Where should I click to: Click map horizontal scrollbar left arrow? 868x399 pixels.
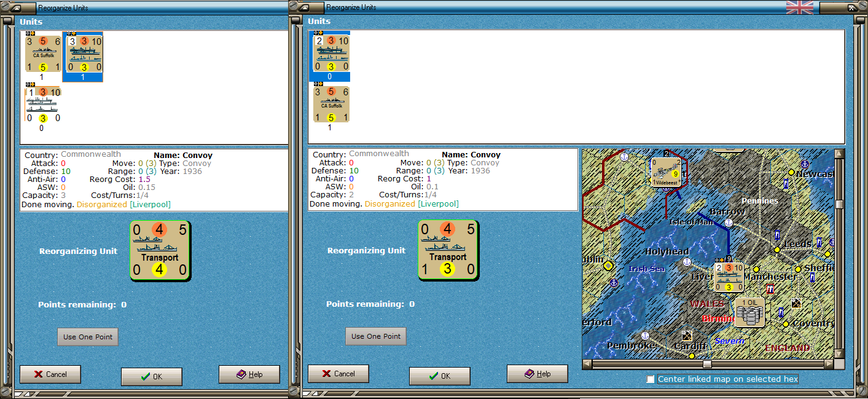point(587,364)
